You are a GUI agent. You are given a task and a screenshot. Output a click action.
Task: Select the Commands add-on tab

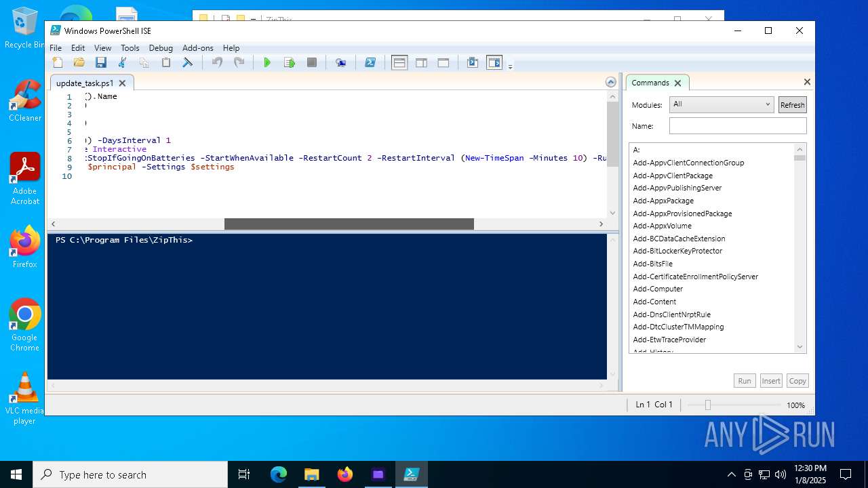point(650,83)
